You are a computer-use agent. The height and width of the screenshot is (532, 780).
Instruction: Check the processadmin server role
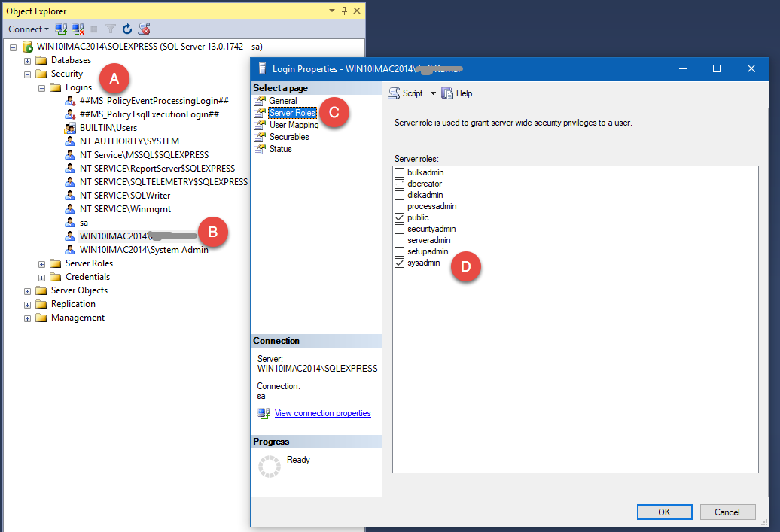click(400, 206)
